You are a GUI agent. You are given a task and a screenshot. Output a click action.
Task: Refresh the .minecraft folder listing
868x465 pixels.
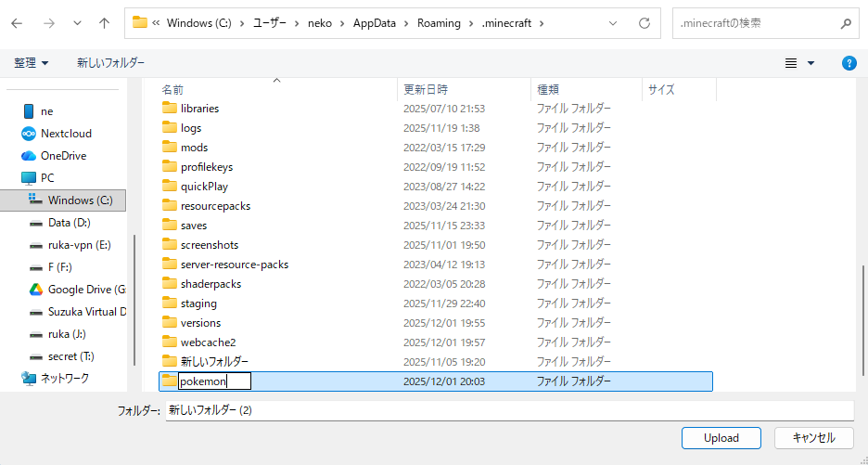[644, 23]
